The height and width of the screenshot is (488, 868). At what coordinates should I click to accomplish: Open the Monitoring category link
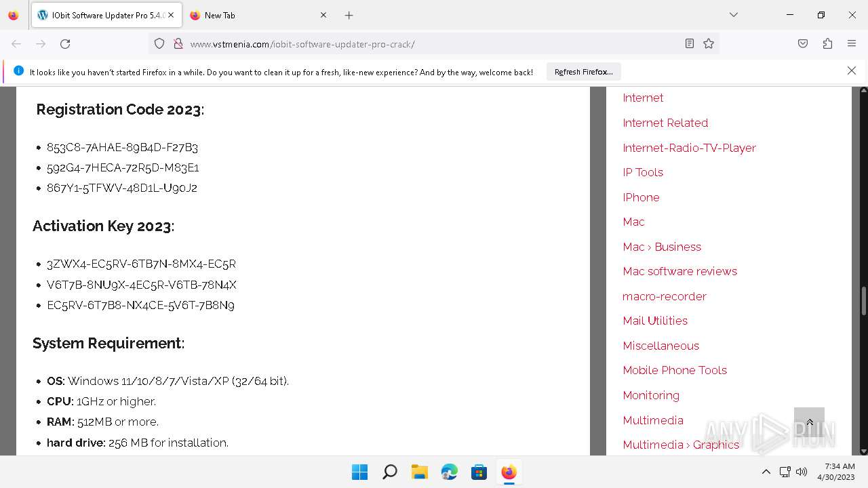tap(651, 395)
